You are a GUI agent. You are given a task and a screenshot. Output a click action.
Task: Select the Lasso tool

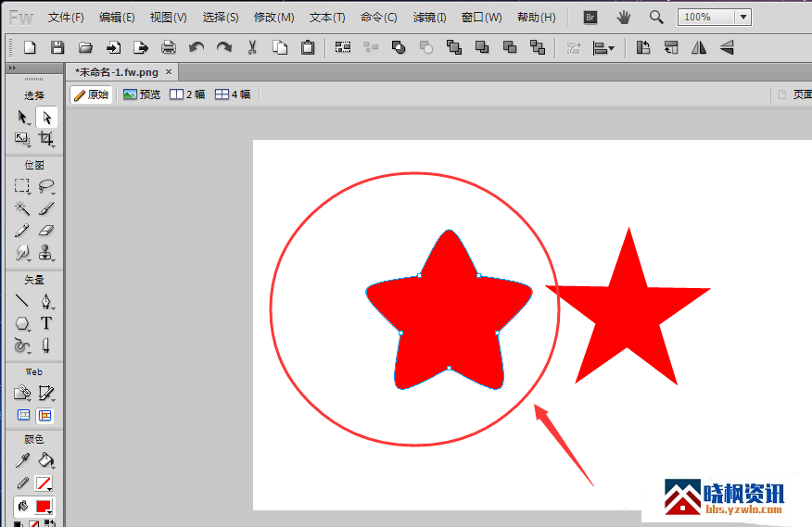coord(46,186)
